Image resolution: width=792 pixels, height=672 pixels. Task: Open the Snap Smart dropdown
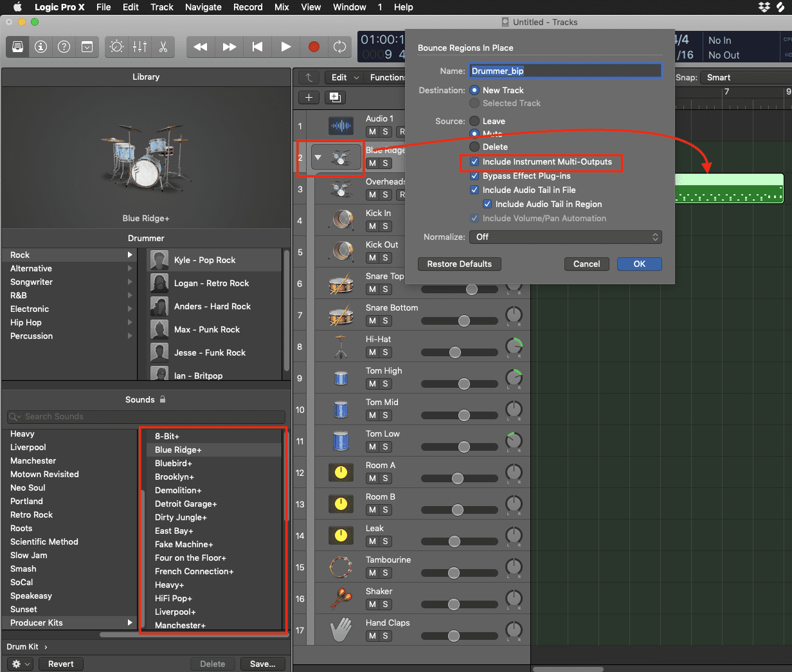(746, 78)
